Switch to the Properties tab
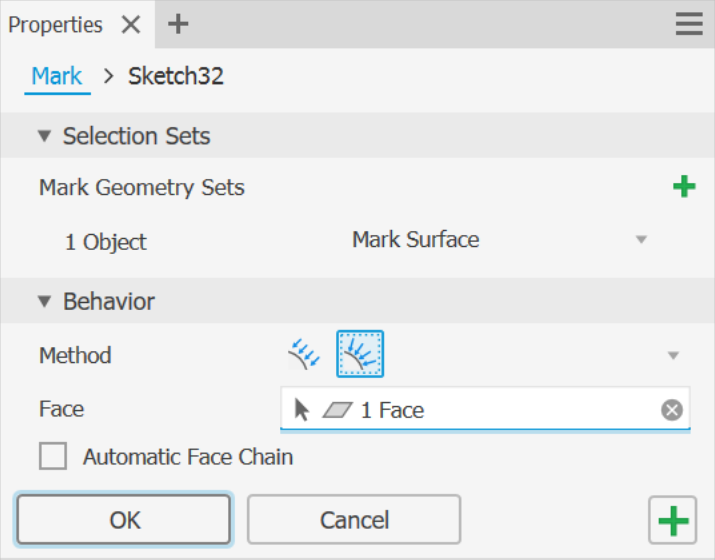This screenshot has height=560, width=715. pos(56,25)
